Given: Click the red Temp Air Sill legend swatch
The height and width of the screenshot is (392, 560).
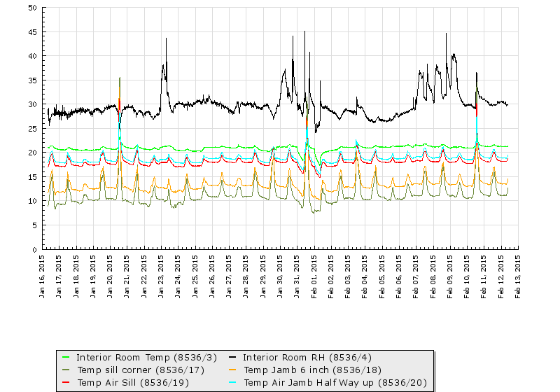Looking at the screenshot, I should (x=66, y=383).
